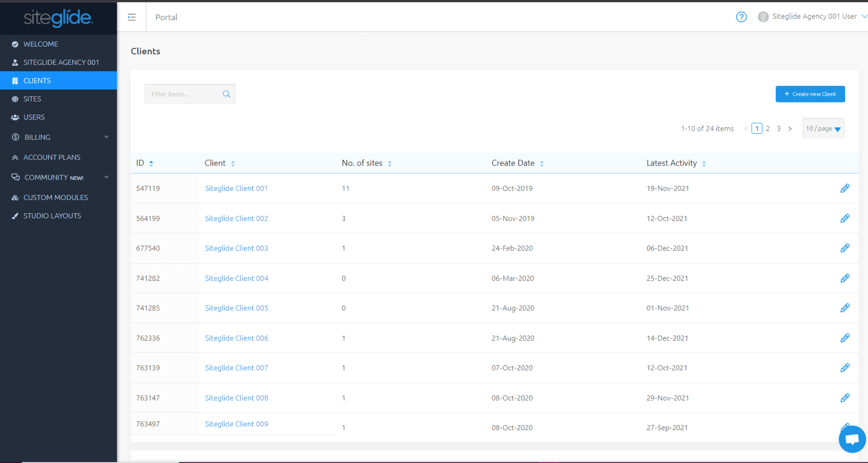Edit Siteglide Client 006 with pencil icon
The image size is (868, 463).
[x=845, y=338]
